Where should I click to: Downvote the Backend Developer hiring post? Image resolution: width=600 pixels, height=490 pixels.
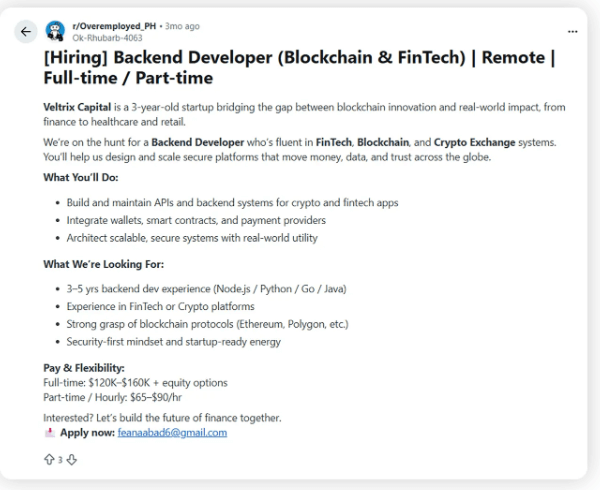point(71,460)
